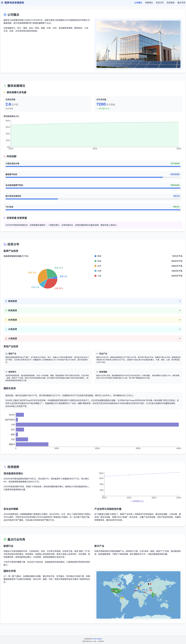
Task: Click the droplet icon in the 水电投资 row
Action: click(6, 329)
